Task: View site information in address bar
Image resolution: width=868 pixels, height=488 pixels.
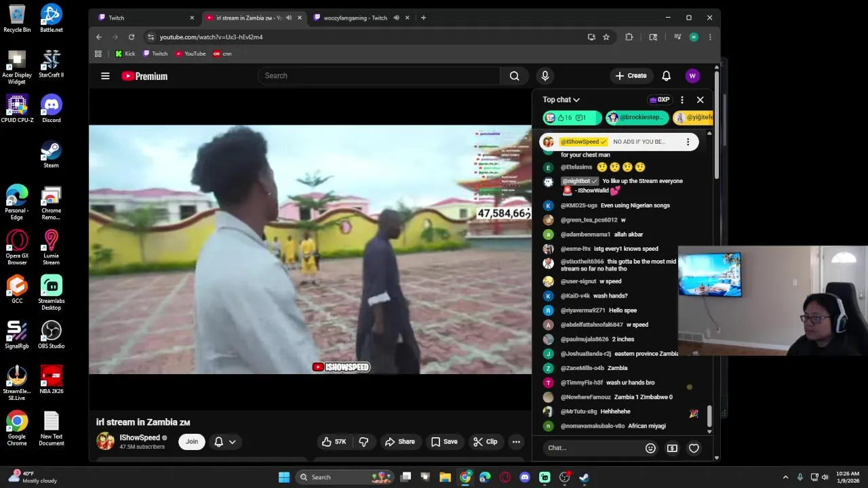Action: click(x=151, y=37)
